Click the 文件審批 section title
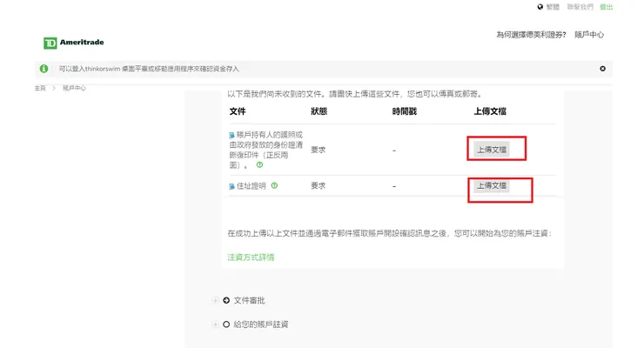The width and height of the screenshot is (644, 348). coord(249,300)
